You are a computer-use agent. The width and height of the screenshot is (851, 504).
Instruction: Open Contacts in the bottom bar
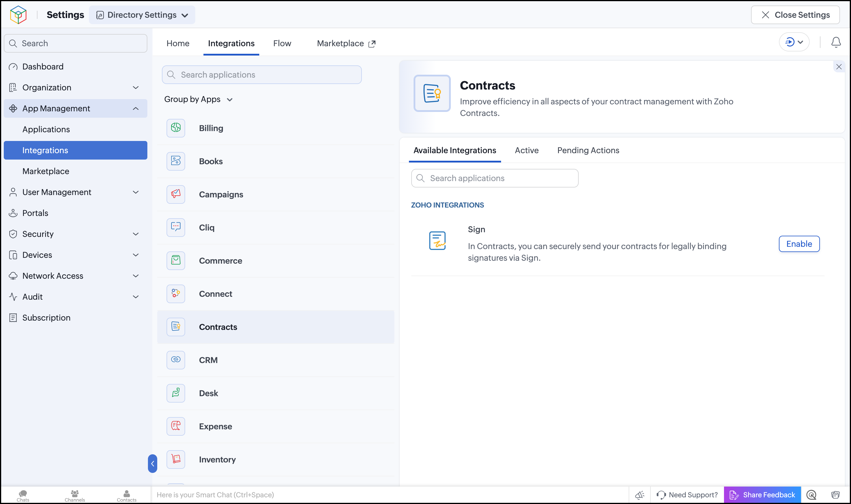[x=127, y=496]
